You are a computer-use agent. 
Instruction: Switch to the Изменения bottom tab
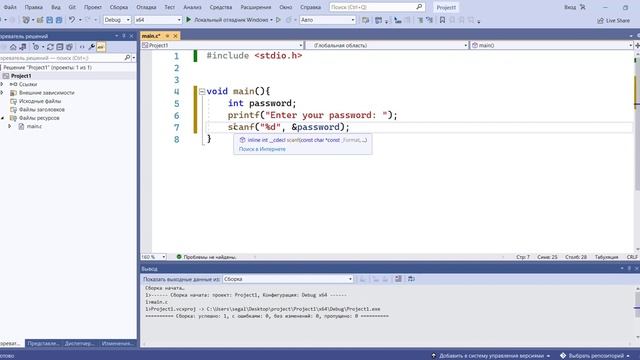[117, 344]
